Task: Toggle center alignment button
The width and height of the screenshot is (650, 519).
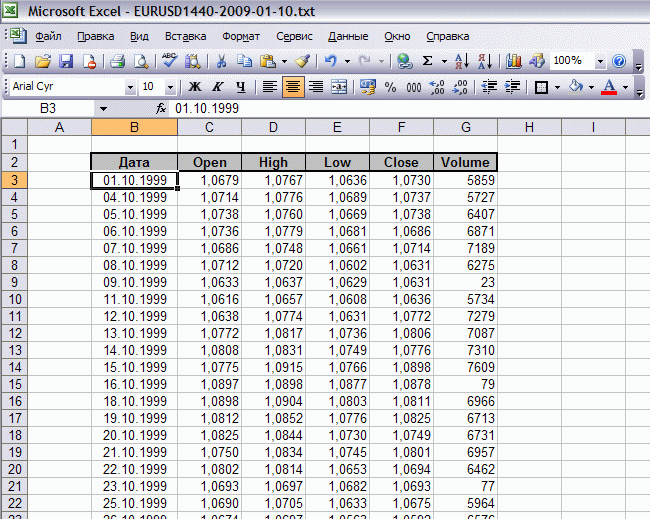Action: pyautogui.click(x=293, y=87)
